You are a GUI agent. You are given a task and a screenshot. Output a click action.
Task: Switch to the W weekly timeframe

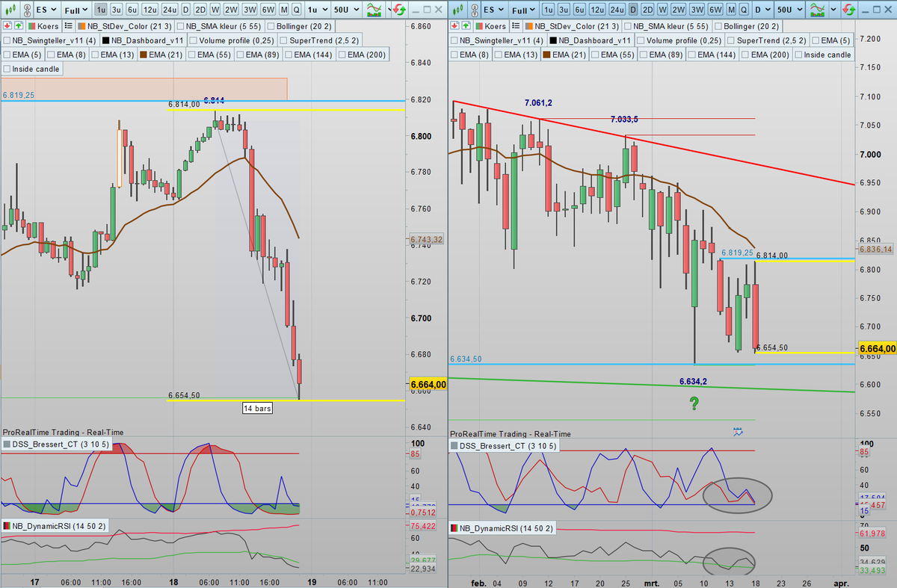(215, 10)
